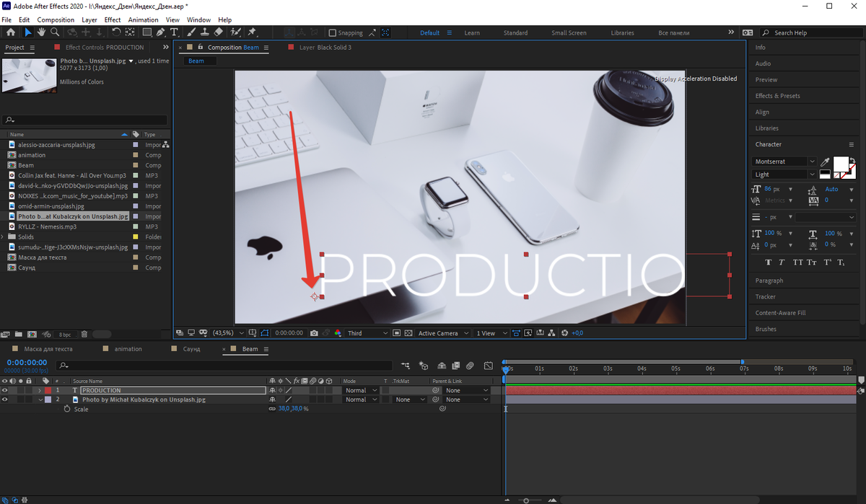866x504 pixels.
Task: Select the Zoom magnifier tool
Action: click(x=54, y=32)
